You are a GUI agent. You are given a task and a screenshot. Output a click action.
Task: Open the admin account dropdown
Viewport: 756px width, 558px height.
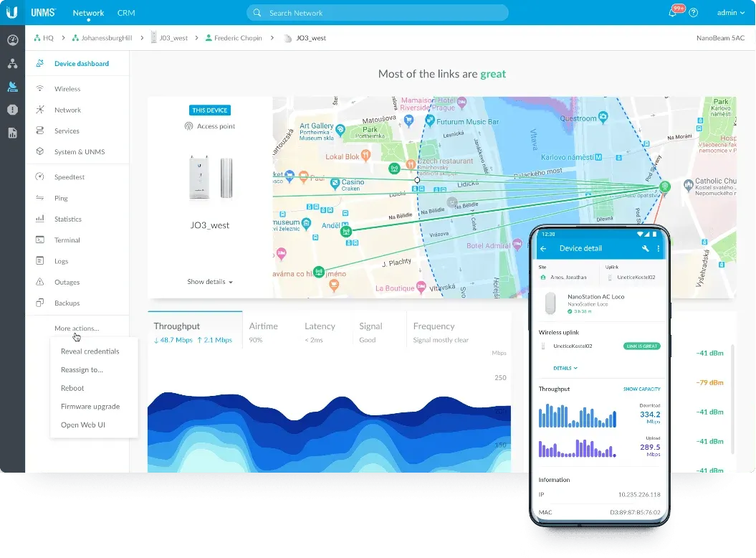pos(729,12)
